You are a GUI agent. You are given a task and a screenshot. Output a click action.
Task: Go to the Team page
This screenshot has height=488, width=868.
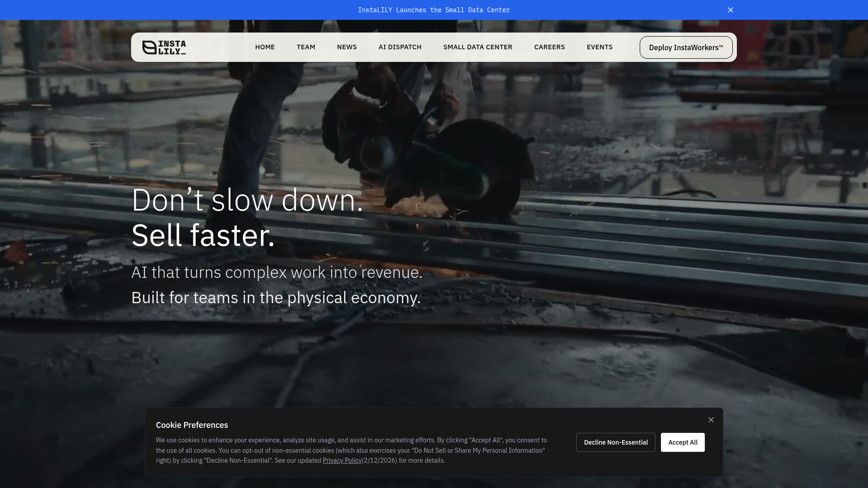(x=306, y=47)
